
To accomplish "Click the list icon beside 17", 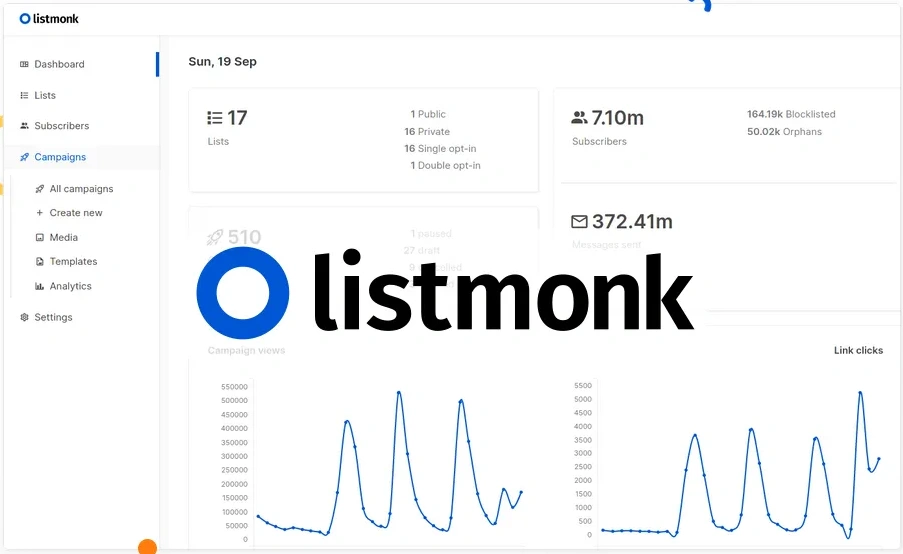I will point(215,118).
